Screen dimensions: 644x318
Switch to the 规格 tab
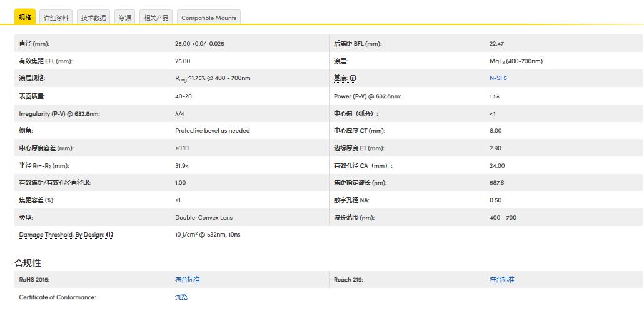(25, 18)
